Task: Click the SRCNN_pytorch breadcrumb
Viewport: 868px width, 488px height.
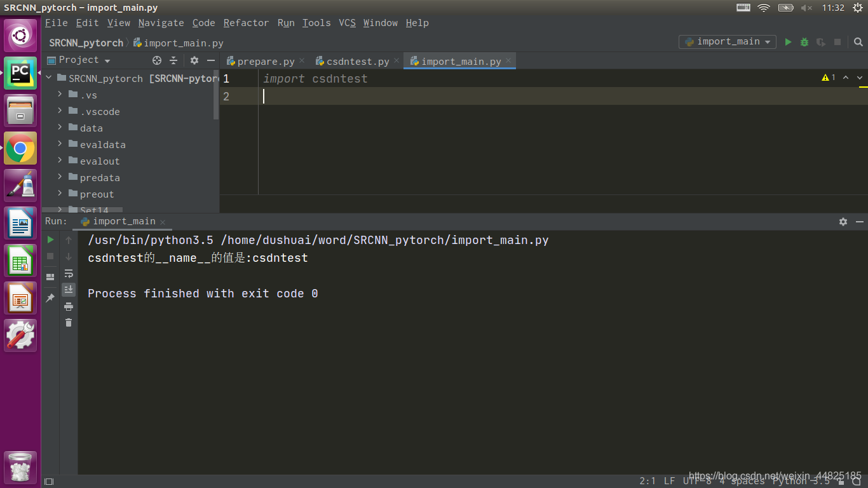Action: pos(86,43)
